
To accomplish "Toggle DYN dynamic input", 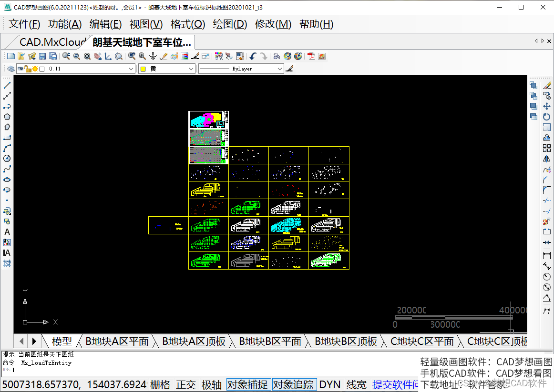I will click(x=329, y=384).
